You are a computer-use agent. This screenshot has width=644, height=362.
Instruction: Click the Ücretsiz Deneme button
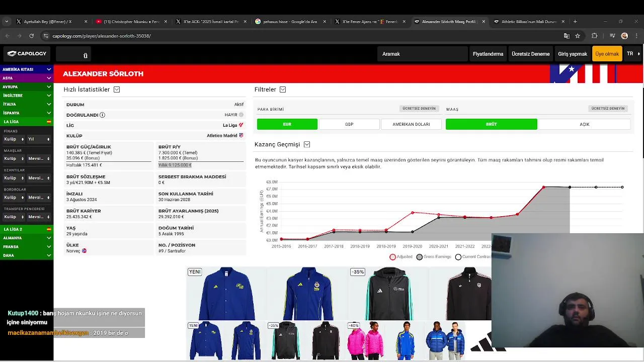click(x=530, y=54)
